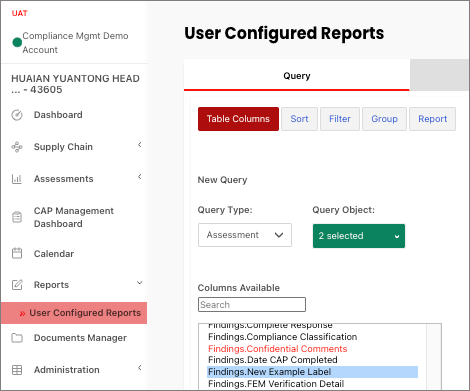Expand the Assessments menu chevron
This screenshot has width=470, height=391.
[140, 177]
